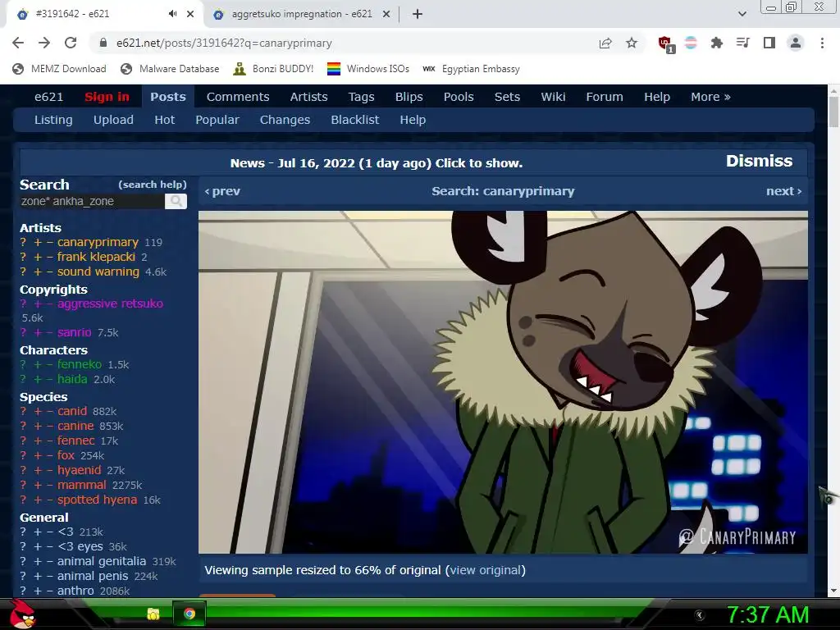Image resolution: width=840 pixels, height=630 pixels.
Task: Open File Explorer from the taskbar
Action: coord(153,614)
